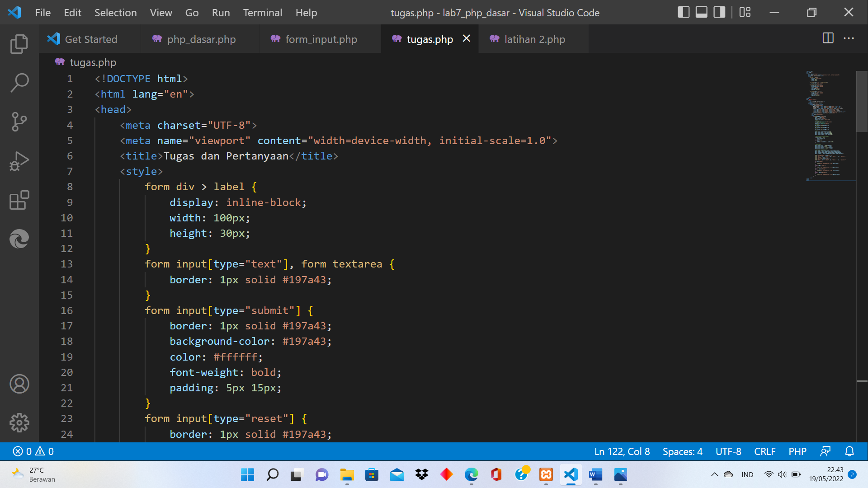
Task: Open Microsoft Word from taskbar
Action: (x=595, y=474)
